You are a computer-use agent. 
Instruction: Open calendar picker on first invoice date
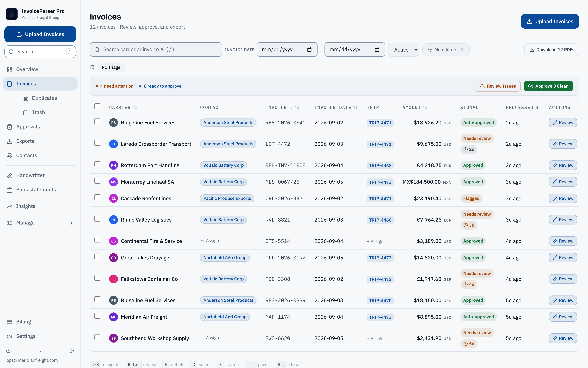(x=309, y=50)
